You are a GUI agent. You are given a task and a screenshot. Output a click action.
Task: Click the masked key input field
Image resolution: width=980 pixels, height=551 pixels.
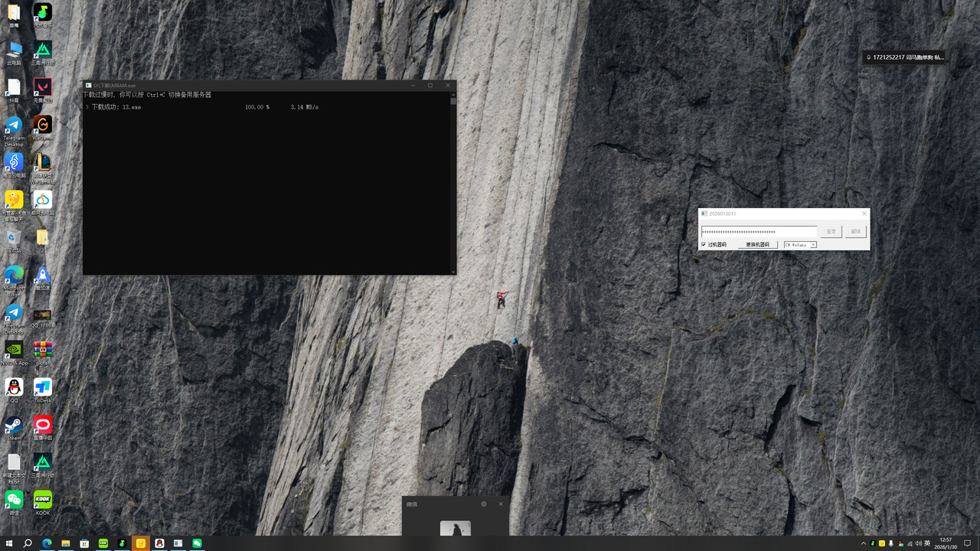click(759, 231)
